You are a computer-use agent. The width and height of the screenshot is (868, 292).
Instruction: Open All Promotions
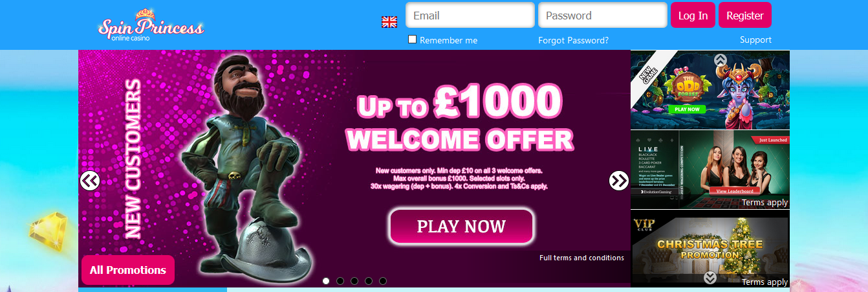(128, 270)
